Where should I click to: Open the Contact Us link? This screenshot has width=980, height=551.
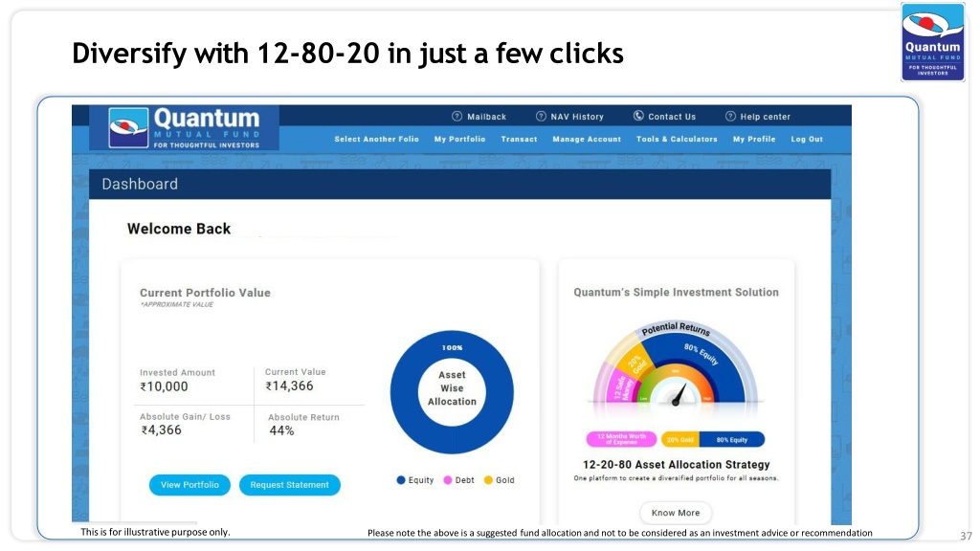tap(671, 117)
